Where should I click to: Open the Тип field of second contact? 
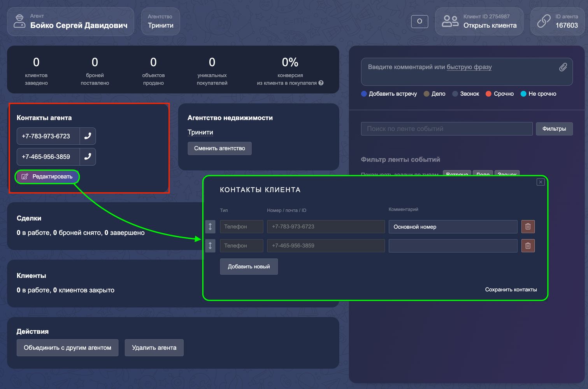(x=241, y=245)
